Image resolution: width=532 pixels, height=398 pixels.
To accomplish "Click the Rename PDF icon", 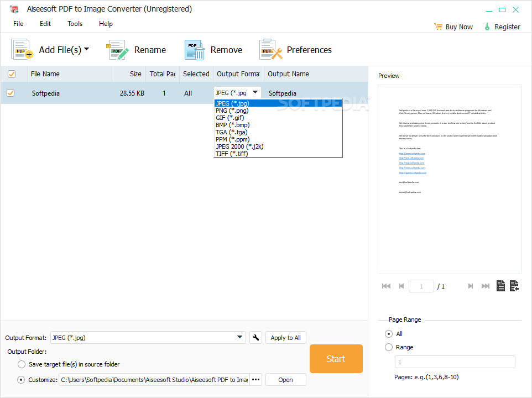I will [117, 50].
